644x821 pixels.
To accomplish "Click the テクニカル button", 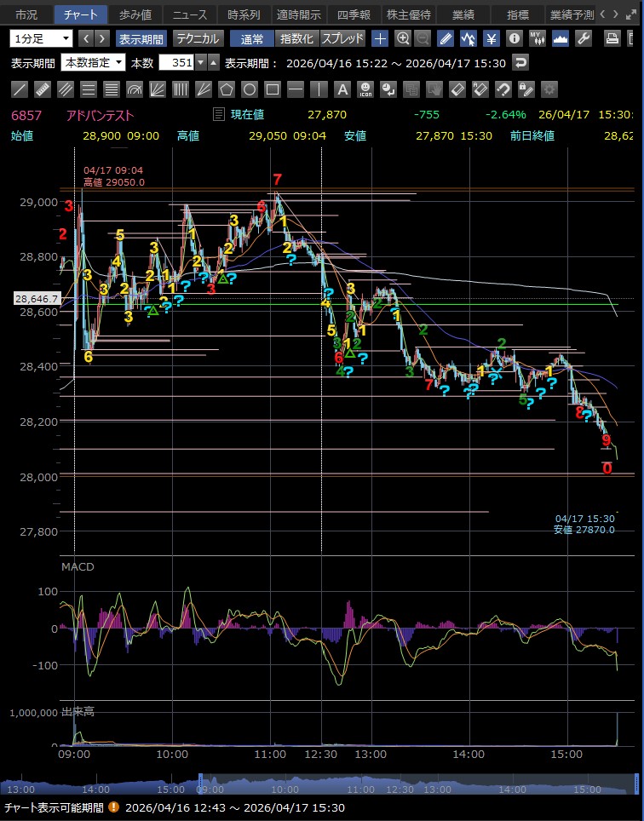I will (x=198, y=38).
